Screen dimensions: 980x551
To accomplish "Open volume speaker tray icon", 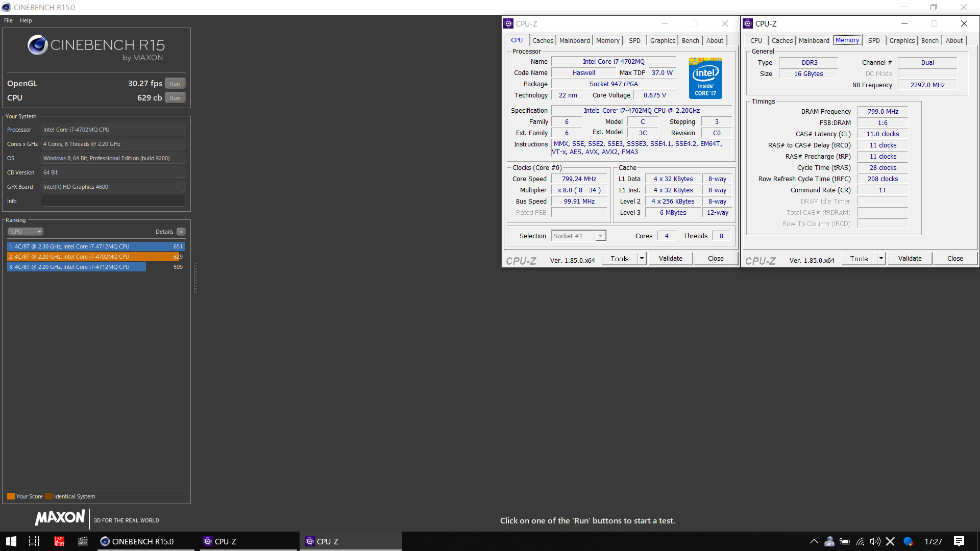I will [875, 541].
